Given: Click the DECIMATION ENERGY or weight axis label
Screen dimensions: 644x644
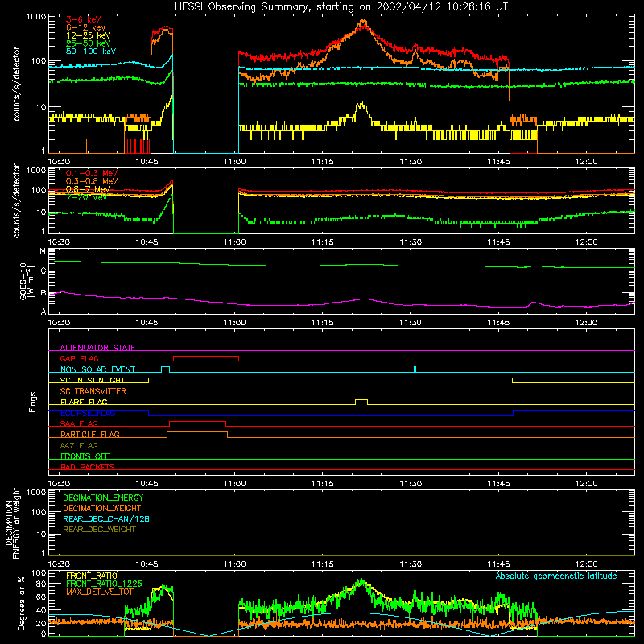Looking at the screenshot, I should [12, 522].
